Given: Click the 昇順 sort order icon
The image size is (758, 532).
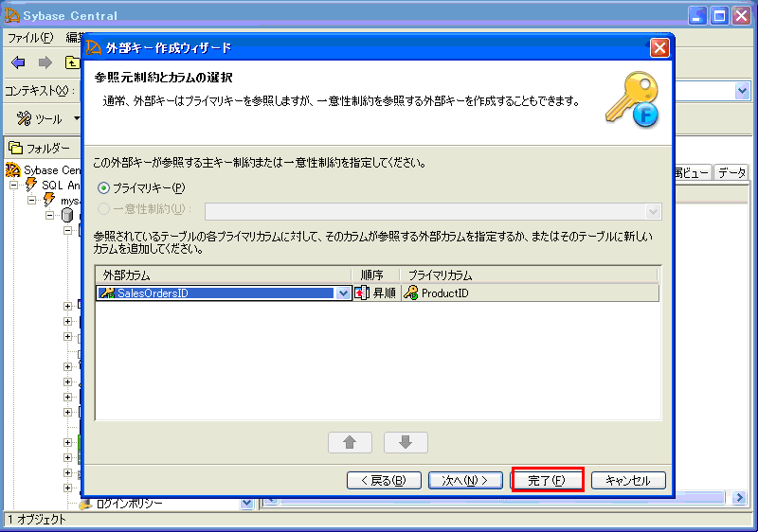Looking at the screenshot, I should [362, 293].
